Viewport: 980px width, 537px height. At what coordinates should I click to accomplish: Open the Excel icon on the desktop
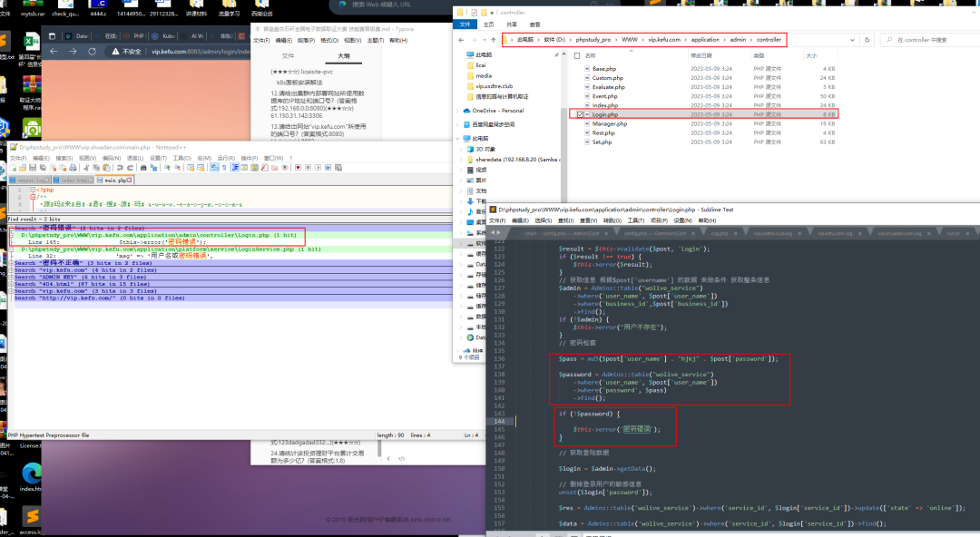(x=31, y=43)
